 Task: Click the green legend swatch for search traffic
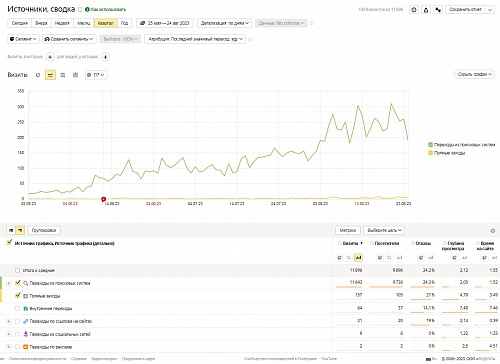(430, 145)
